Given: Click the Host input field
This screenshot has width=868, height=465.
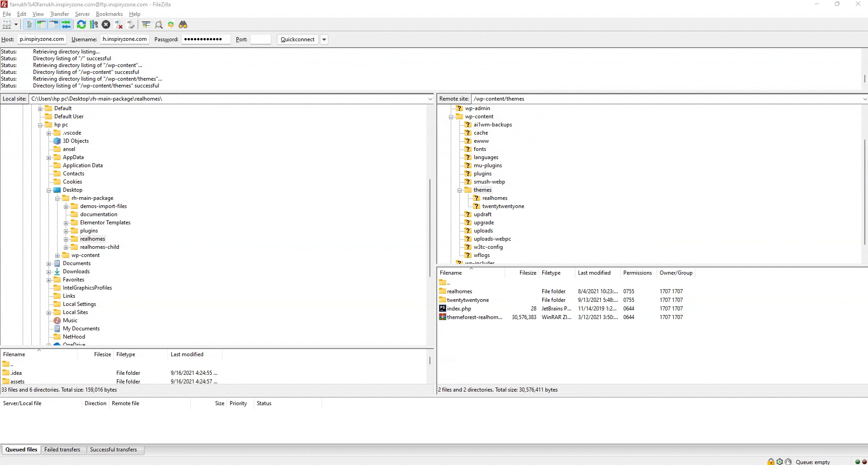Looking at the screenshot, I should pos(42,39).
